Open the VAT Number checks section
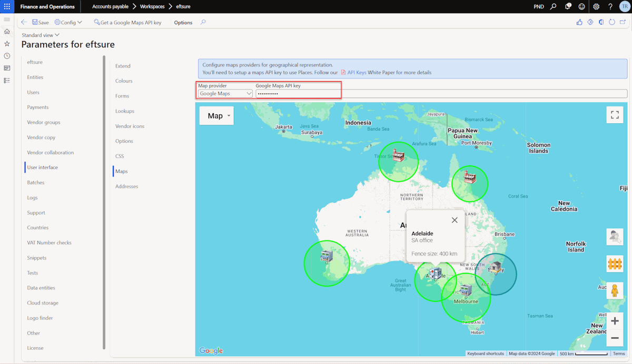 [49, 243]
